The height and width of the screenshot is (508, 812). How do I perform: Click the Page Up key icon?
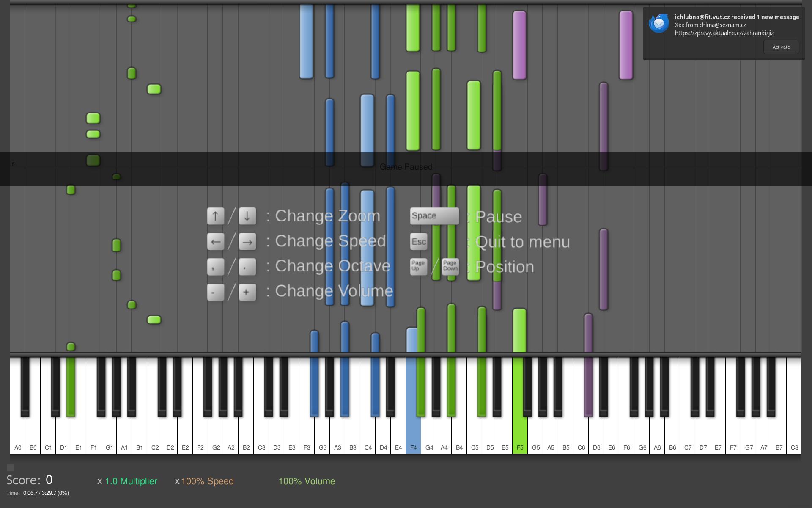pos(419,266)
